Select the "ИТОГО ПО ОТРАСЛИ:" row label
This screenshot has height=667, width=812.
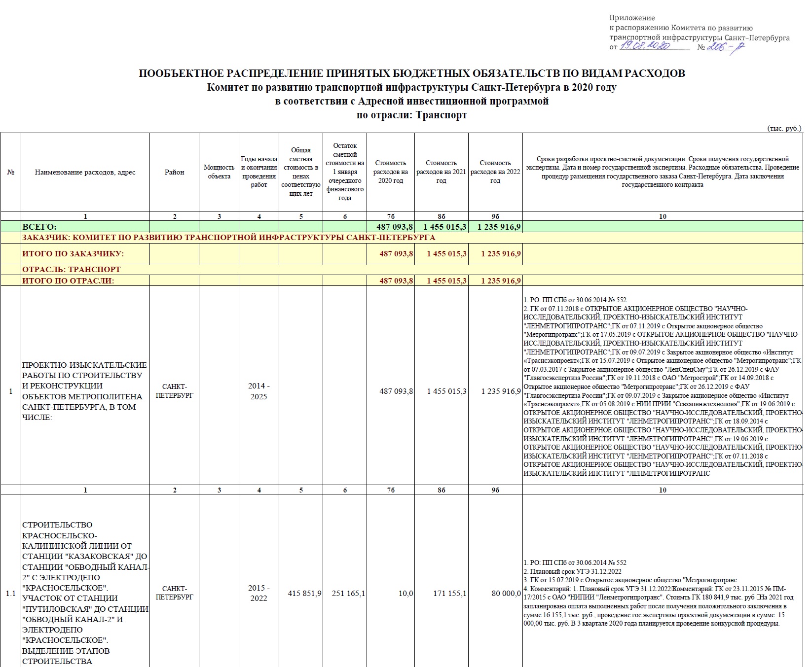68,281
